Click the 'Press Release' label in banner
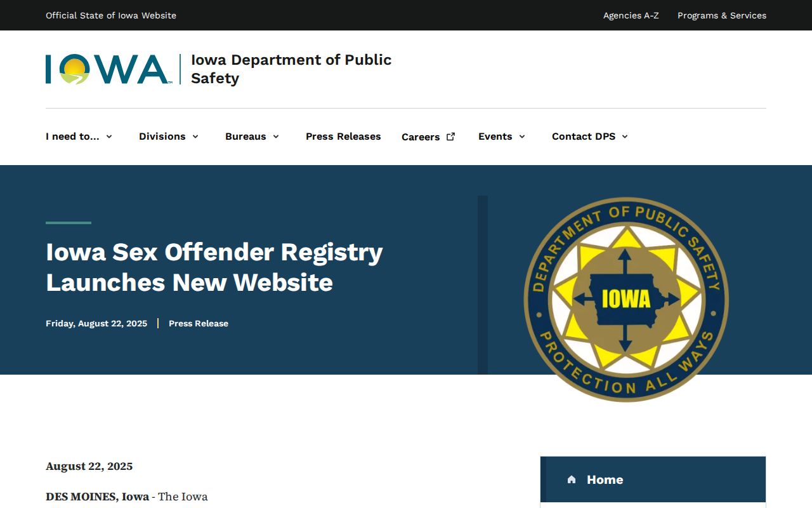812x508 pixels. tap(199, 323)
